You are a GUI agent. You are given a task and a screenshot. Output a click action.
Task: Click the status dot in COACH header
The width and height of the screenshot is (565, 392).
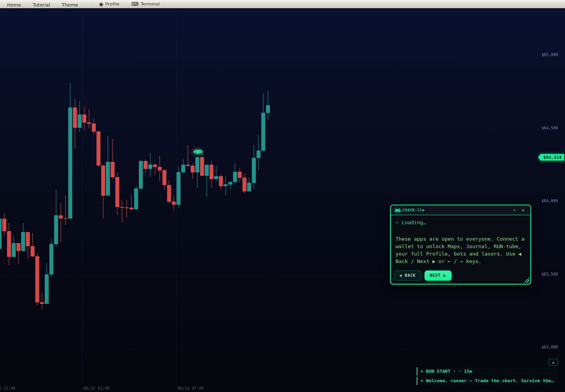[514, 210]
